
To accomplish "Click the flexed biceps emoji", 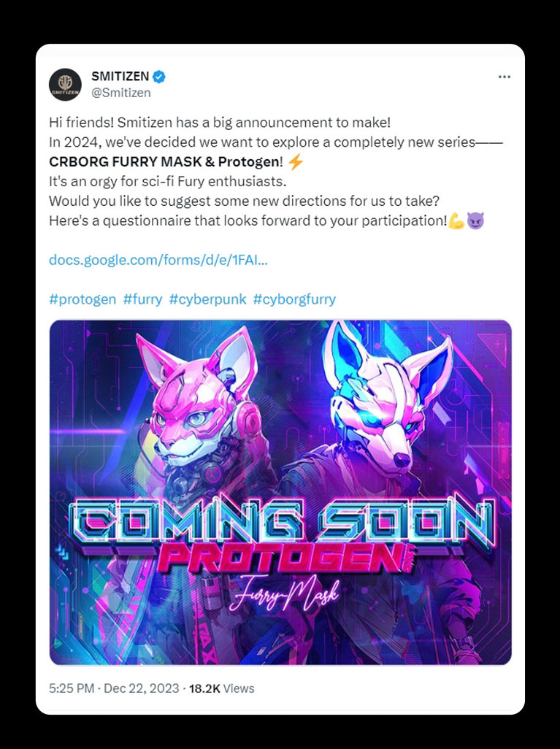I will point(456,220).
